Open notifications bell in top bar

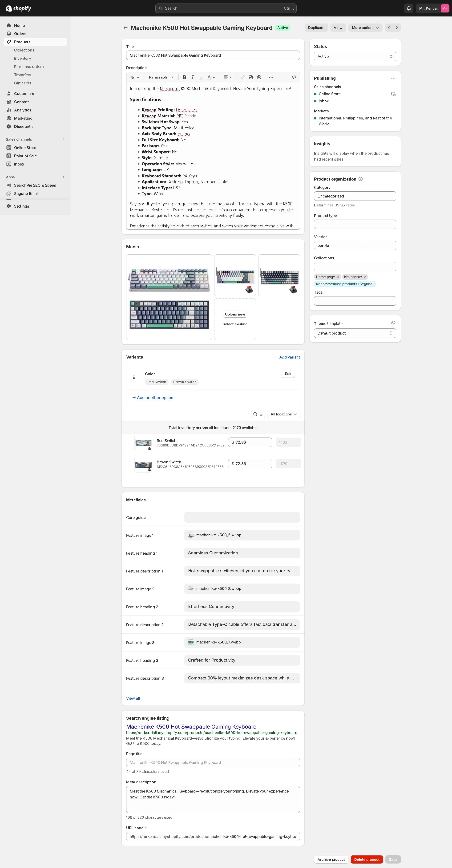point(408,8)
